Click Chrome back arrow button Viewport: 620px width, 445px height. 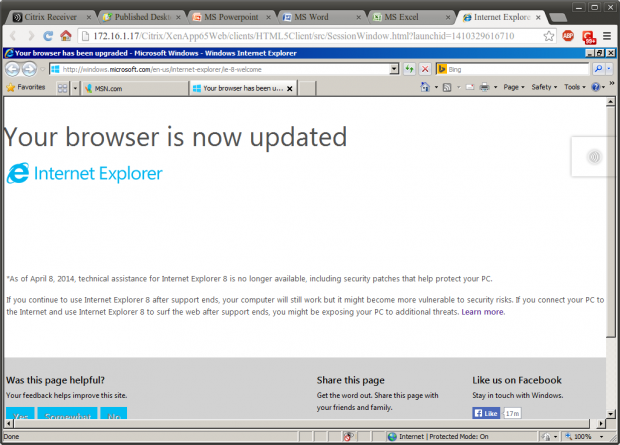pyautogui.click(x=13, y=36)
